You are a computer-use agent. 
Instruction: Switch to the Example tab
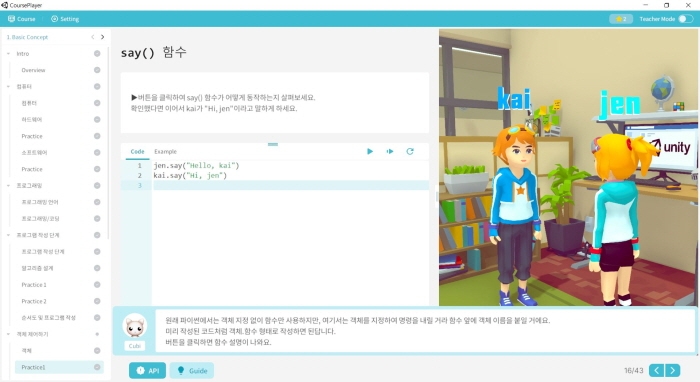pyautogui.click(x=165, y=152)
